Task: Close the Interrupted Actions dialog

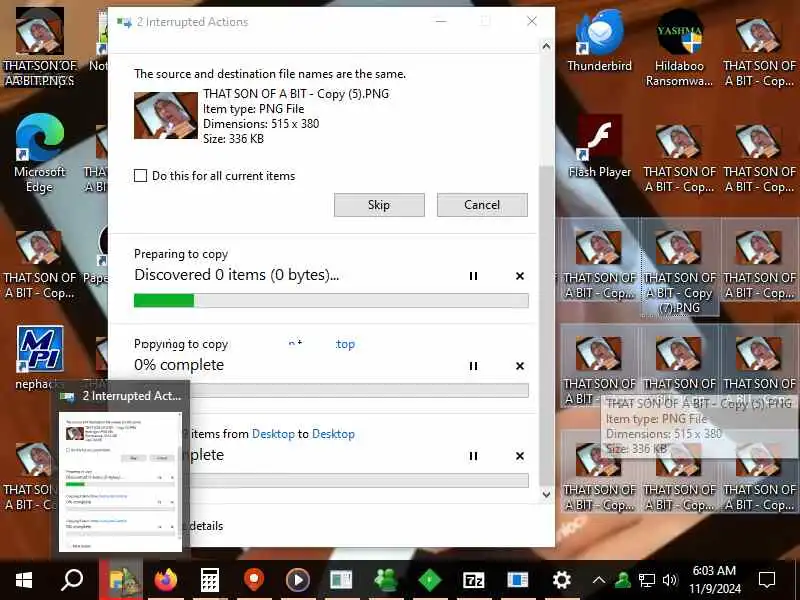Action: (x=532, y=21)
